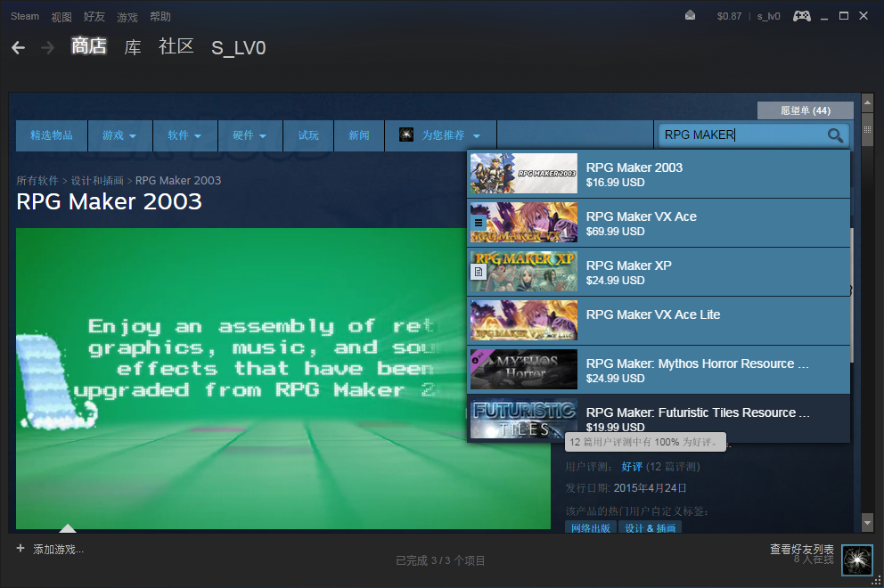
Task: Open the RPG Maker 2003 thumbnail
Action: 524,174
